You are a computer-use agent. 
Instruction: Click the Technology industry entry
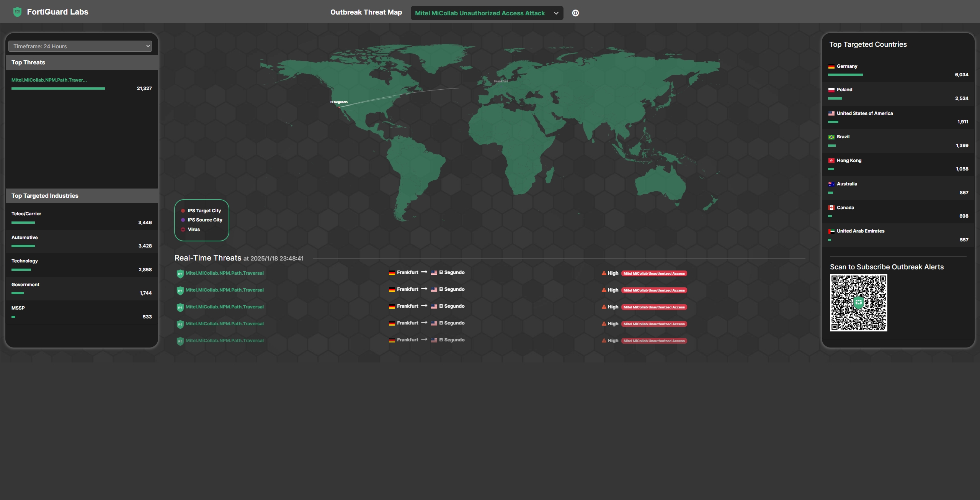(82, 265)
